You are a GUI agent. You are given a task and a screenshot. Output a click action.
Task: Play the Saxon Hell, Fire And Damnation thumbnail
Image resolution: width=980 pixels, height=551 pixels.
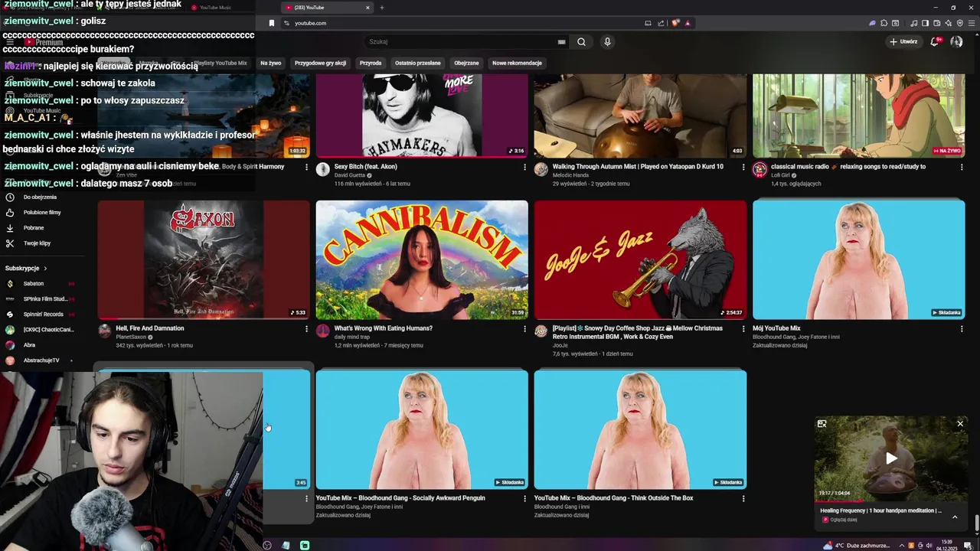pyautogui.click(x=204, y=259)
